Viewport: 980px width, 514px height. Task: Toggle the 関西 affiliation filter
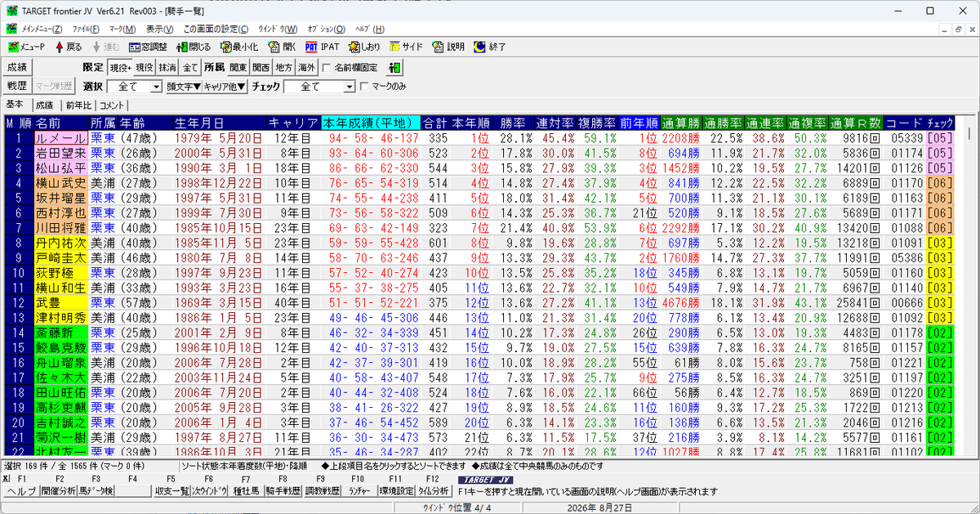coord(261,67)
